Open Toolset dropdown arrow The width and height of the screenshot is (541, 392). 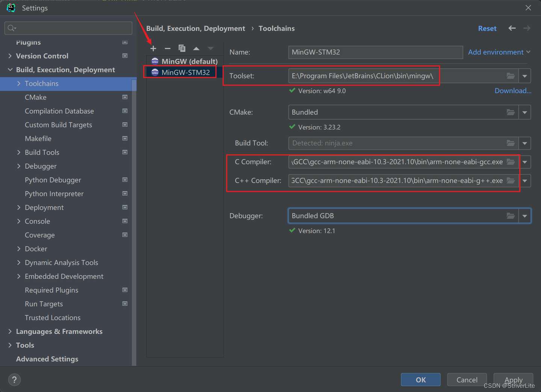(x=524, y=76)
